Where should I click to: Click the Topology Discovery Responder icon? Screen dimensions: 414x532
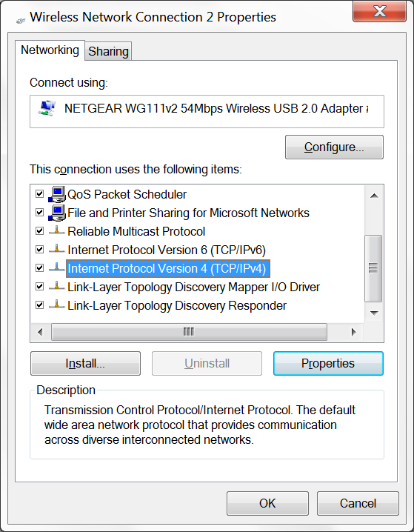click(56, 305)
